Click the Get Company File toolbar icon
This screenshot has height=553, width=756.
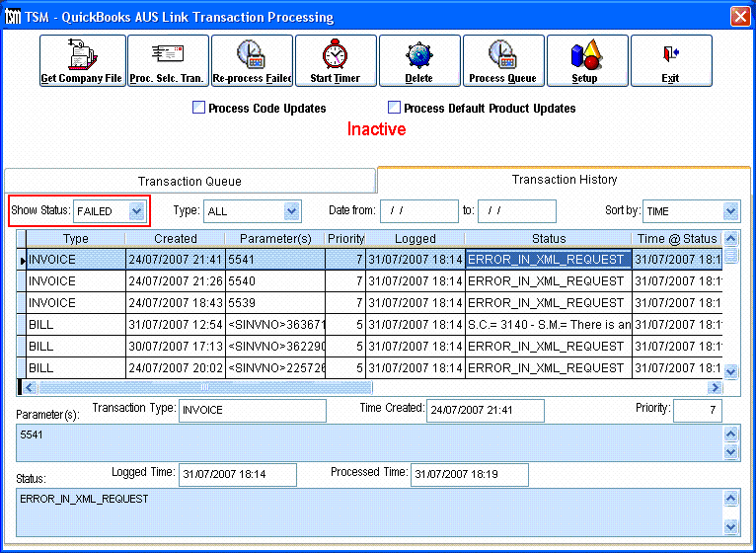pos(82,60)
